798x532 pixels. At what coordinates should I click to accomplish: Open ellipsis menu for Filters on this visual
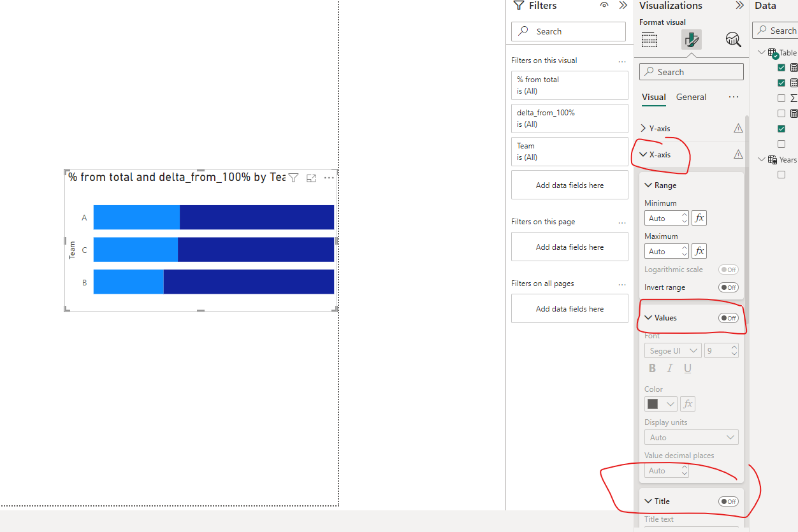[x=622, y=61]
